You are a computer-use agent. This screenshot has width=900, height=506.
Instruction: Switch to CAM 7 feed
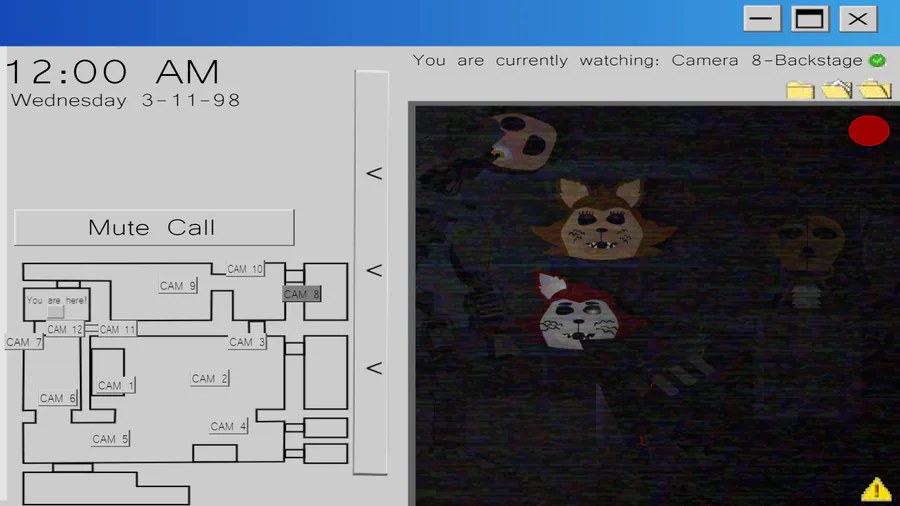[24, 342]
